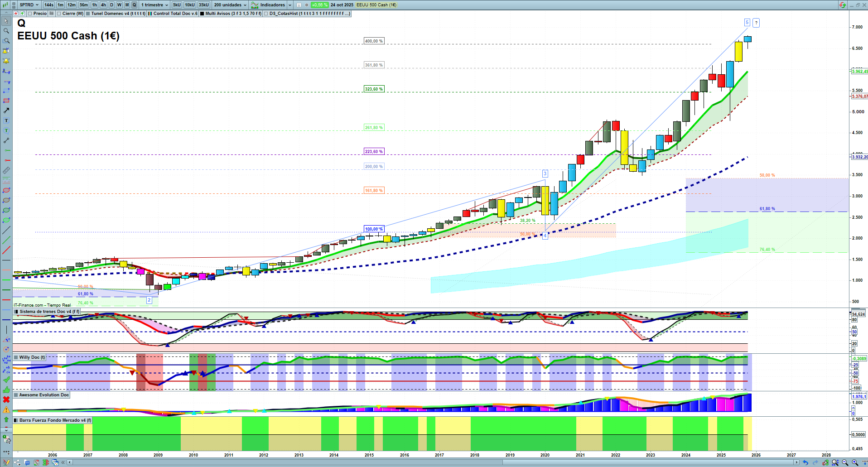Select the red ellipse drawing tool
The width and height of the screenshot is (868, 467).
(6, 190)
